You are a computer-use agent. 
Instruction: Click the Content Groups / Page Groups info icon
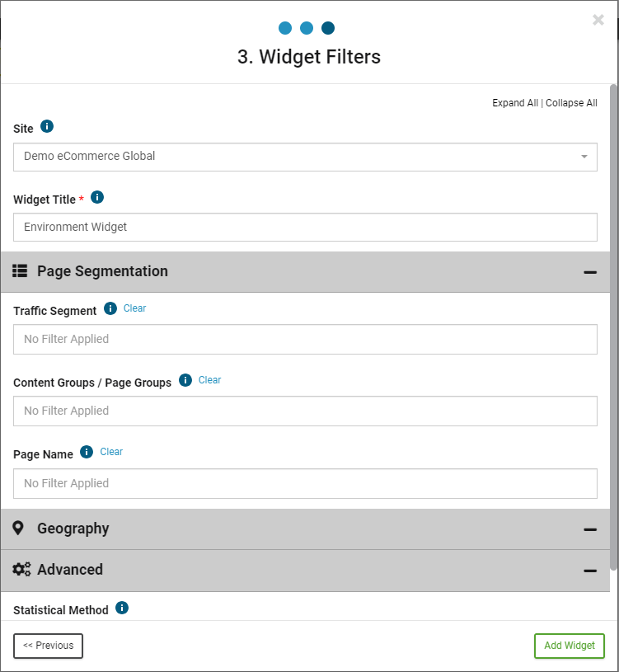tap(185, 380)
